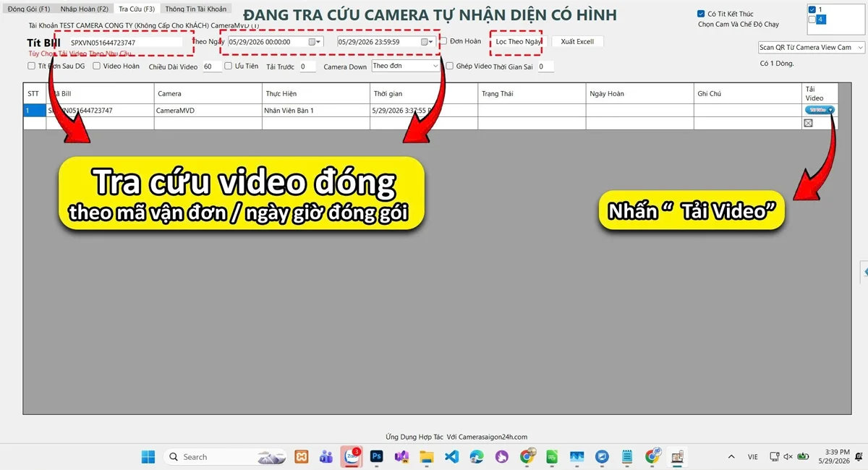Click the Thời gian column header
Screen dimensions: 868x470
point(424,94)
